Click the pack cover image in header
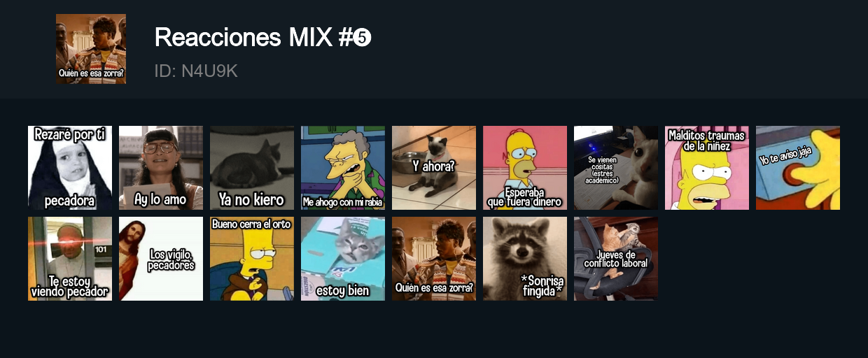The height and width of the screenshot is (358, 868). pyautogui.click(x=91, y=49)
